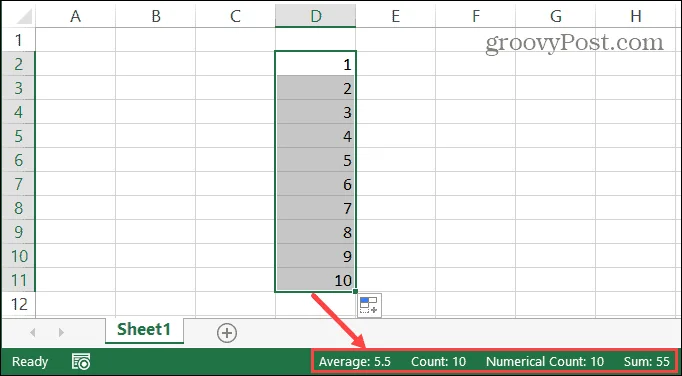Click cell D11 containing value 10
The image size is (682, 376).
[315, 279]
